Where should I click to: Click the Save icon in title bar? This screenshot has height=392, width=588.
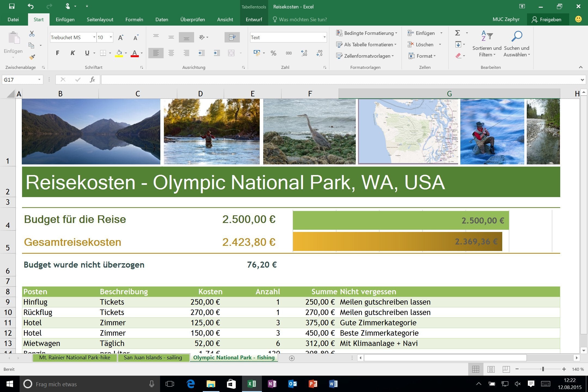pyautogui.click(x=12, y=6)
